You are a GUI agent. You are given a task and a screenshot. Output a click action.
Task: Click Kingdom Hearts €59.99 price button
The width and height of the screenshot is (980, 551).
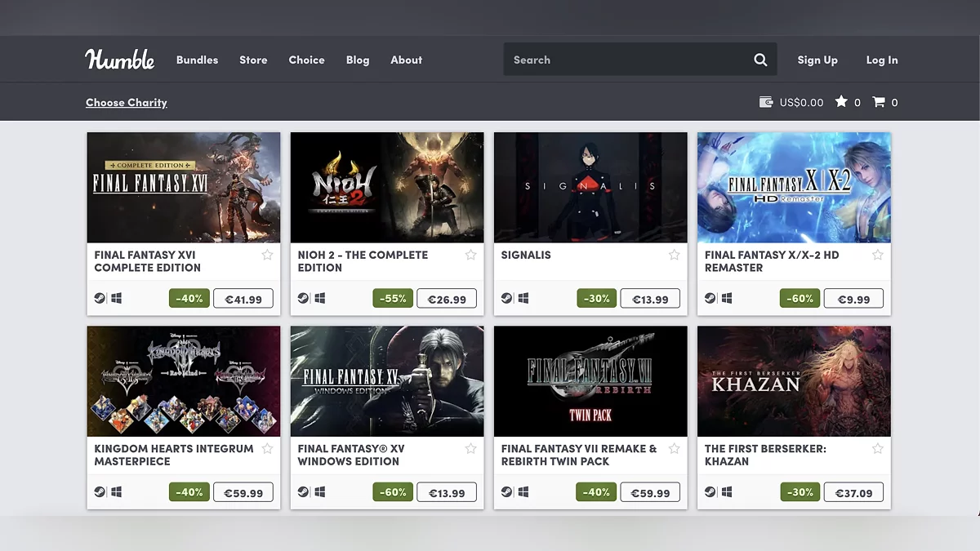point(243,492)
